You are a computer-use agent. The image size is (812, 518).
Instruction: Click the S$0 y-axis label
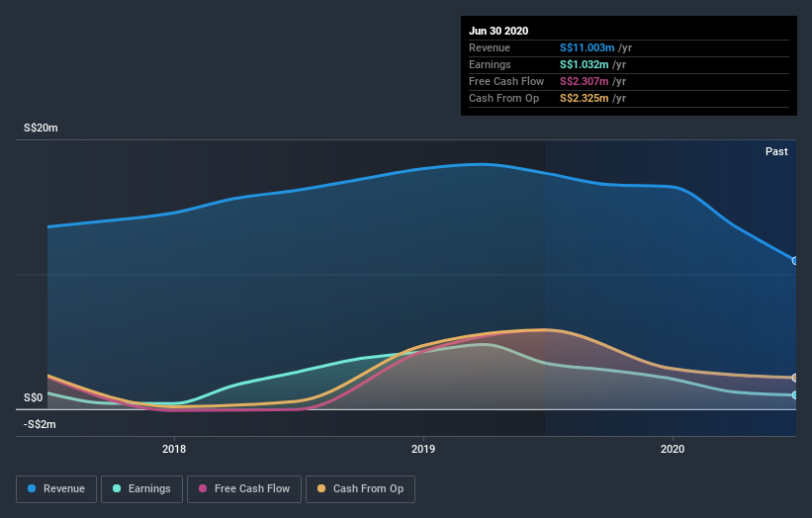click(34, 398)
